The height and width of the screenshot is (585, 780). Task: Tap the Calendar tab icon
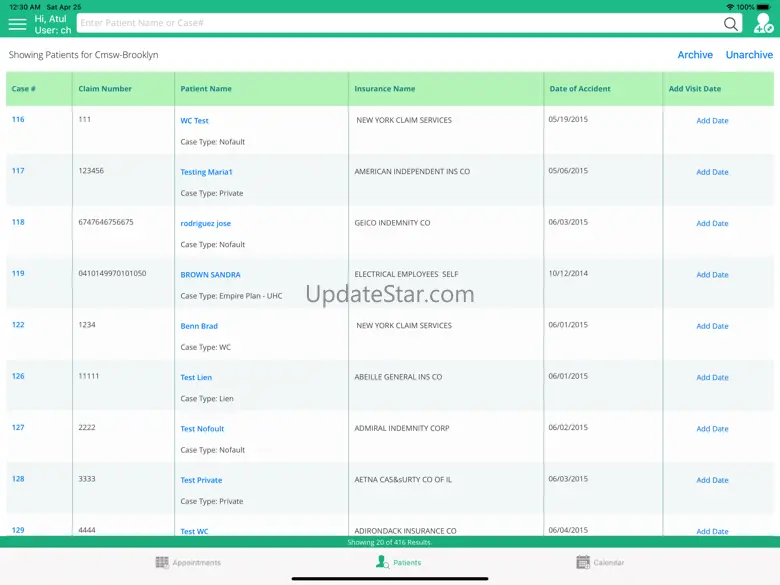click(583, 563)
